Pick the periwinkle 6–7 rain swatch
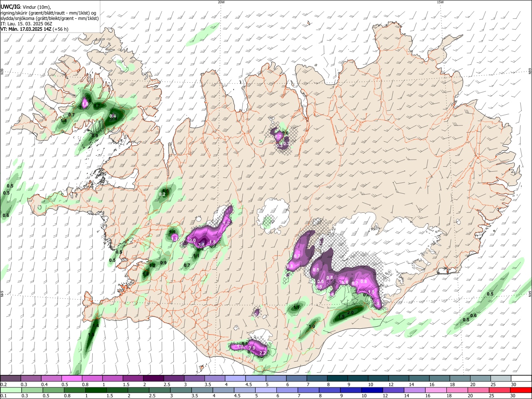532x399 pixels. coord(287,390)
